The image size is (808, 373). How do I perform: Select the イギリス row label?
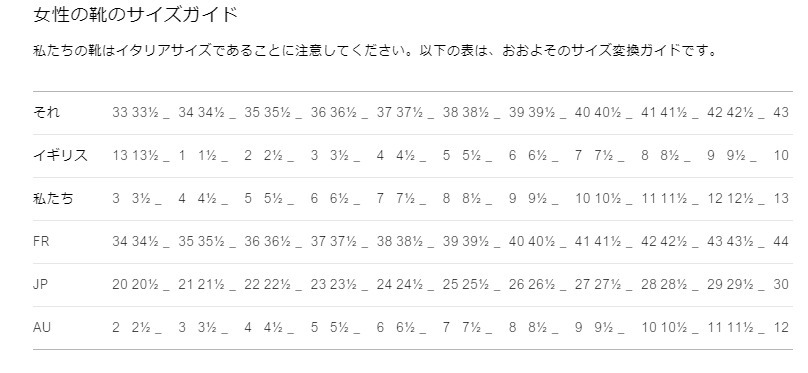click(60, 155)
